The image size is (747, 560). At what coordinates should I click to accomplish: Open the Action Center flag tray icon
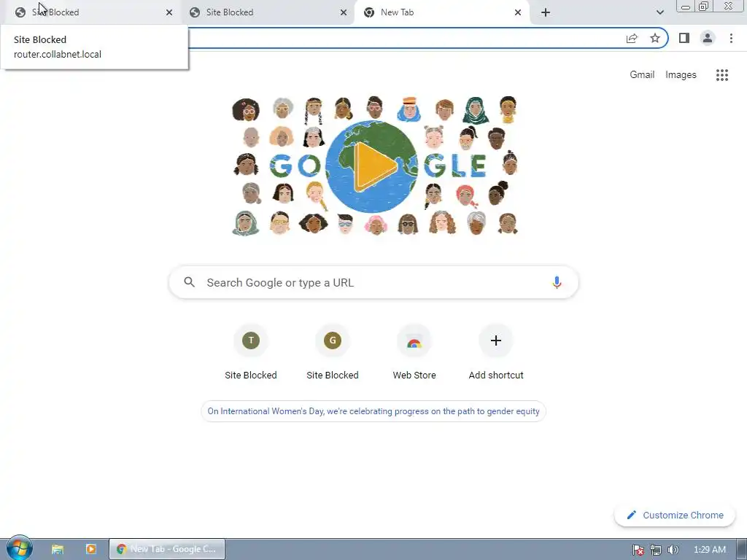[x=638, y=550]
